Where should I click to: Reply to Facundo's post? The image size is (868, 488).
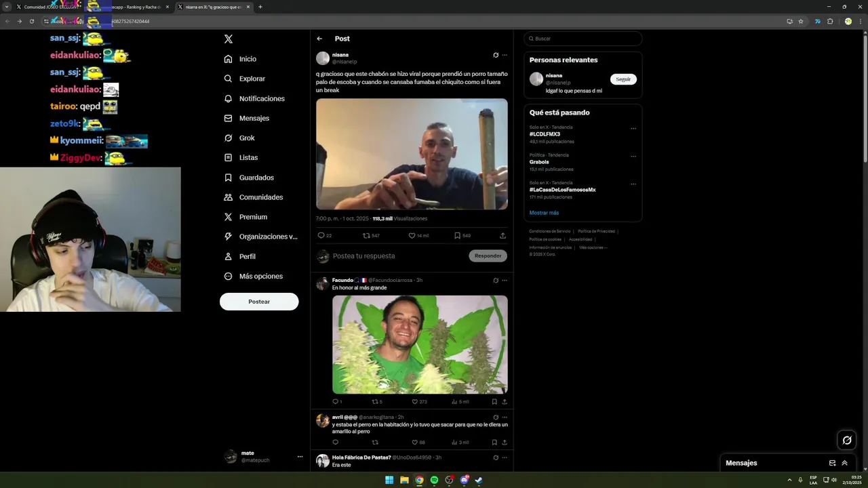click(335, 401)
